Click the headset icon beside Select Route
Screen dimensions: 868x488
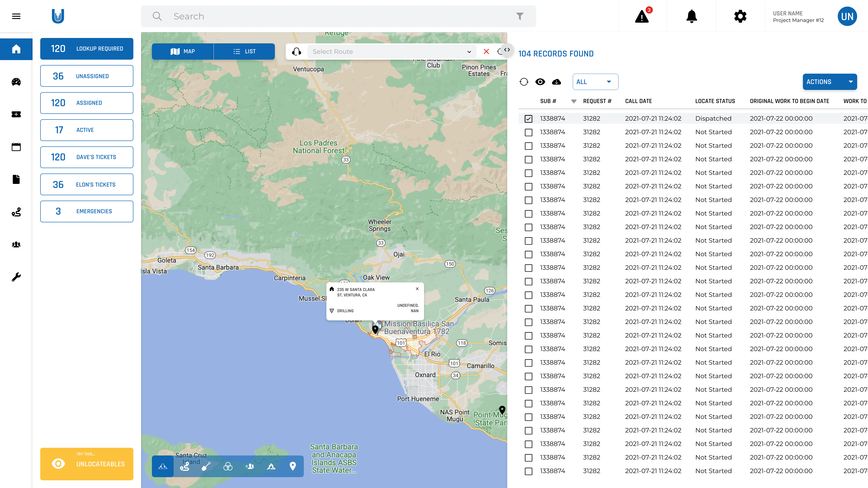click(297, 52)
